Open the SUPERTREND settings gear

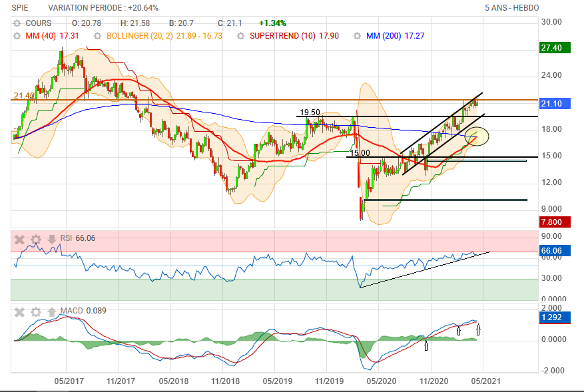click(241, 36)
